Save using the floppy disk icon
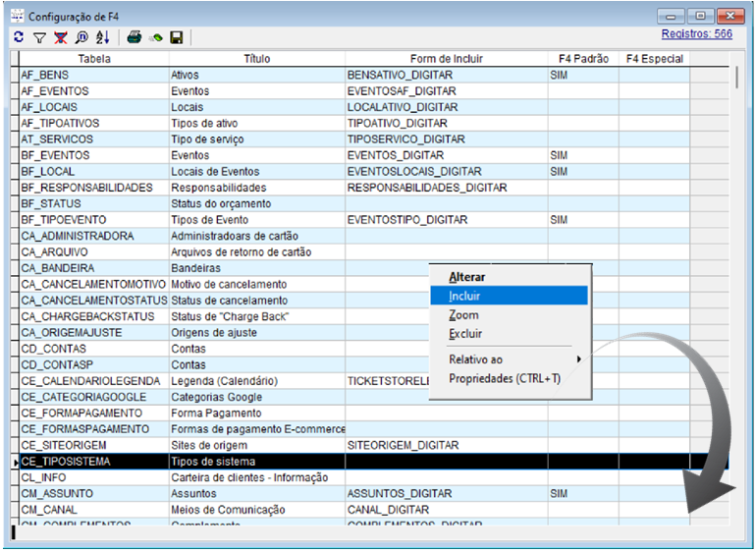The width and height of the screenshot is (756, 552). pos(177,37)
